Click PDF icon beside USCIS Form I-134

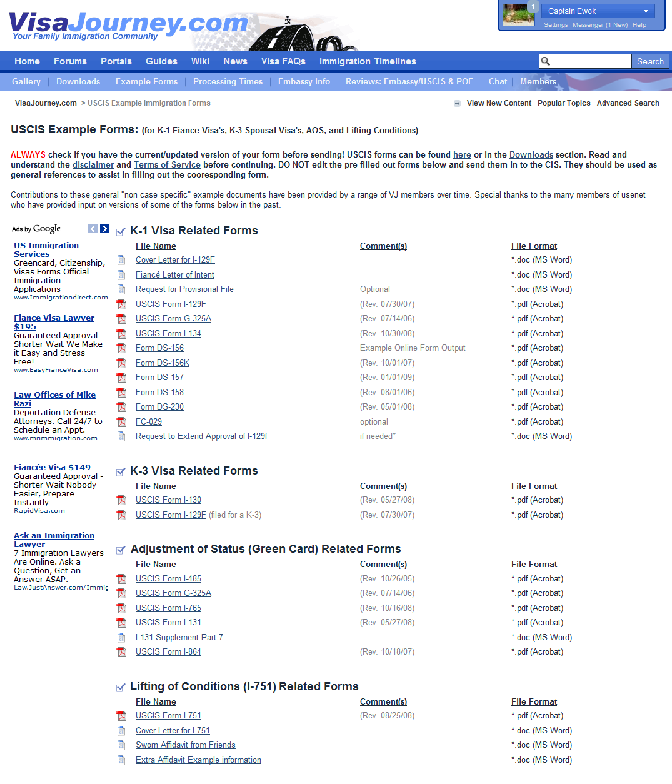pyautogui.click(x=121, y=334)
